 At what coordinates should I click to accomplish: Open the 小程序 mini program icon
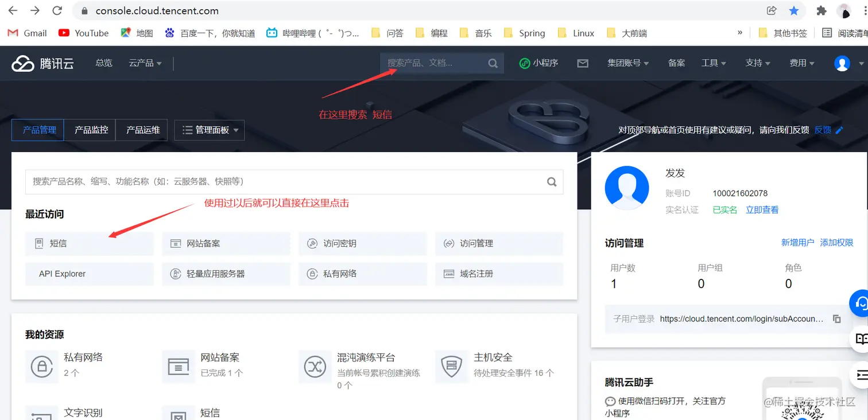point(538,63)
